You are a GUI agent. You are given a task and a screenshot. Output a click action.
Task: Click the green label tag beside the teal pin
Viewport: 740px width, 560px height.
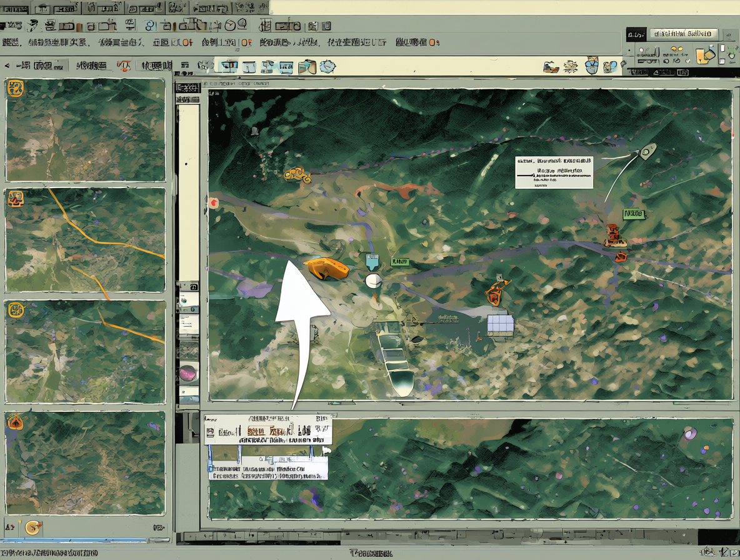[x=400, y=261]
